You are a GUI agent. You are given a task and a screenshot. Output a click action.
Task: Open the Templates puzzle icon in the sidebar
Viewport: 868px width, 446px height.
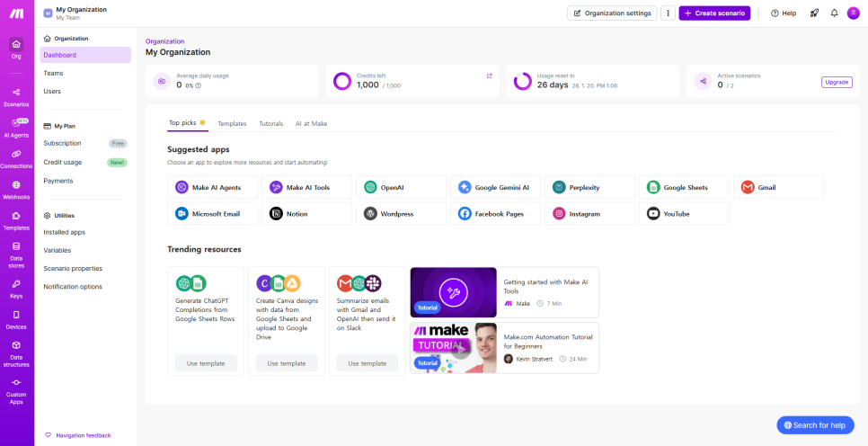(16, 216)
